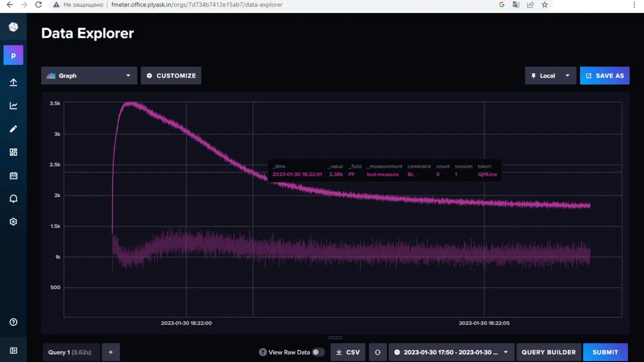Click the 3.5k y-axis label
Viewport: 644px width, 362px height.
(55, 103)
